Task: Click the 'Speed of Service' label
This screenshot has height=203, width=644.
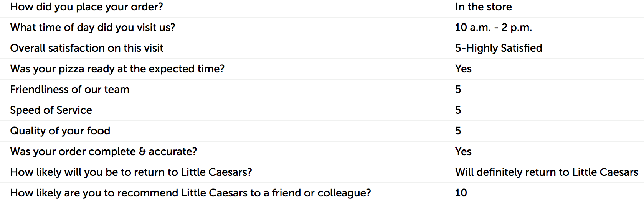Action: point(51,110)
